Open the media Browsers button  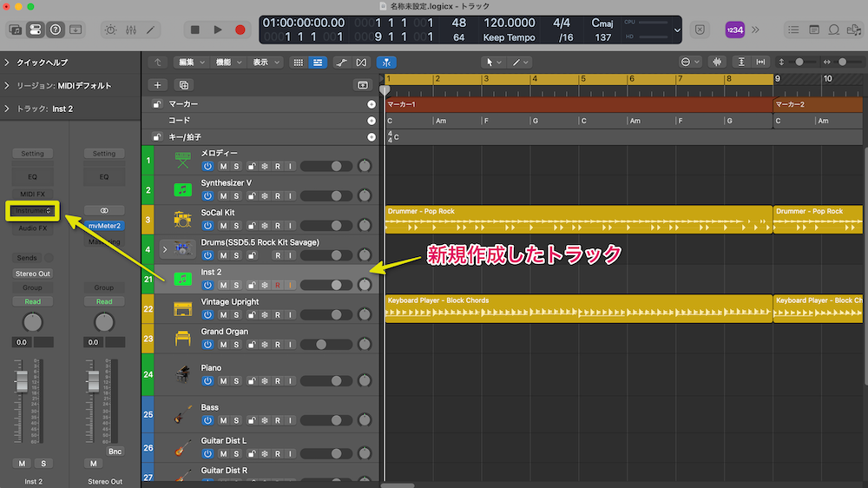[x=853, y=30]
